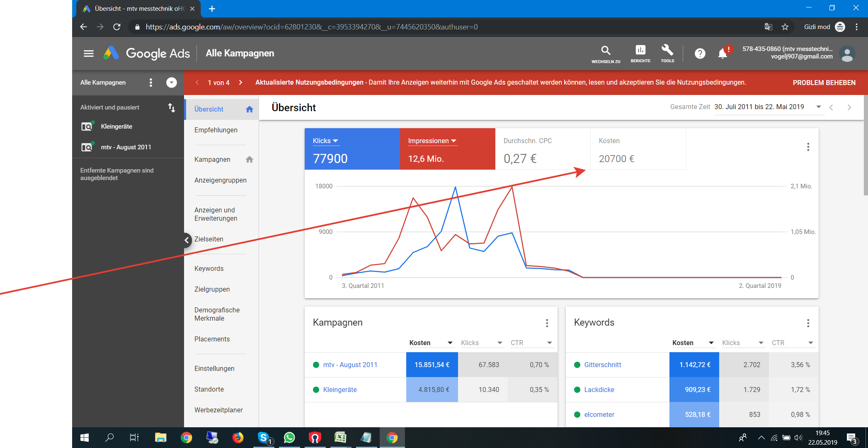This screenshot has height=448, width=868.
Task: Expand the date range dropdown
Action: pyautogui.click(x=819, y=107)
